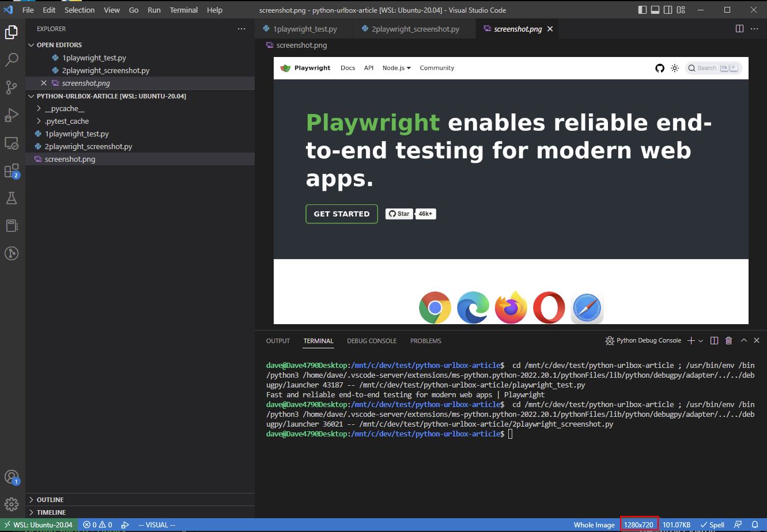This screenshot has width=767, height=532.
Task: Open Run and Debug view
Action: coord(12,115)
